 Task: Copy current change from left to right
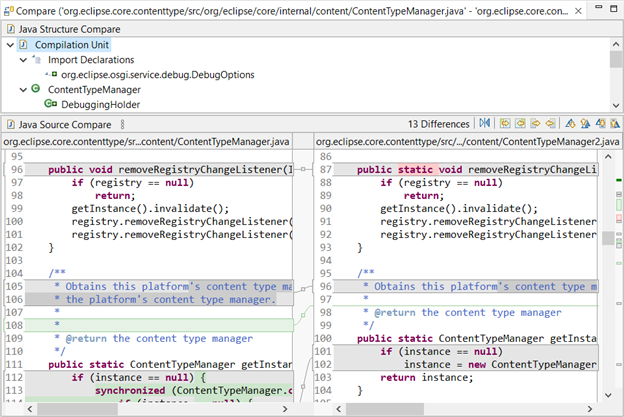click(x=535, y=124)
